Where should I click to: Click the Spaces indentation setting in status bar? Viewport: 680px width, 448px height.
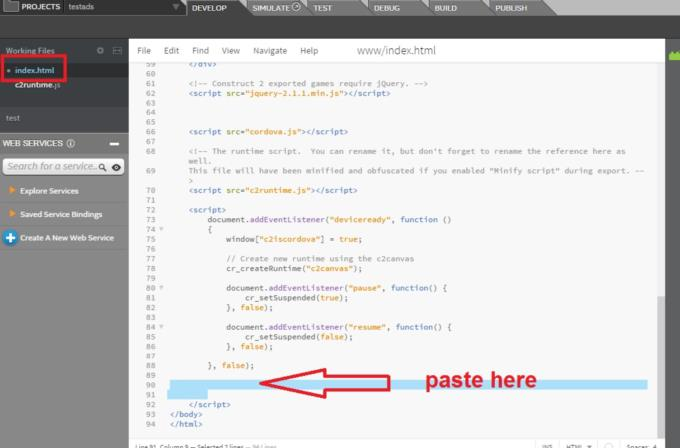coord(641,446)
